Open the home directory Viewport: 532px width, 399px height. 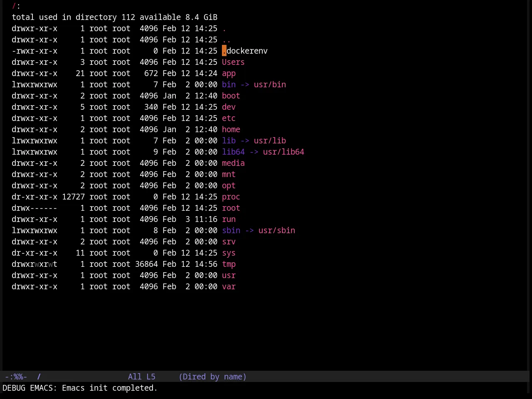pyautogui.click(x=231, y=129)
